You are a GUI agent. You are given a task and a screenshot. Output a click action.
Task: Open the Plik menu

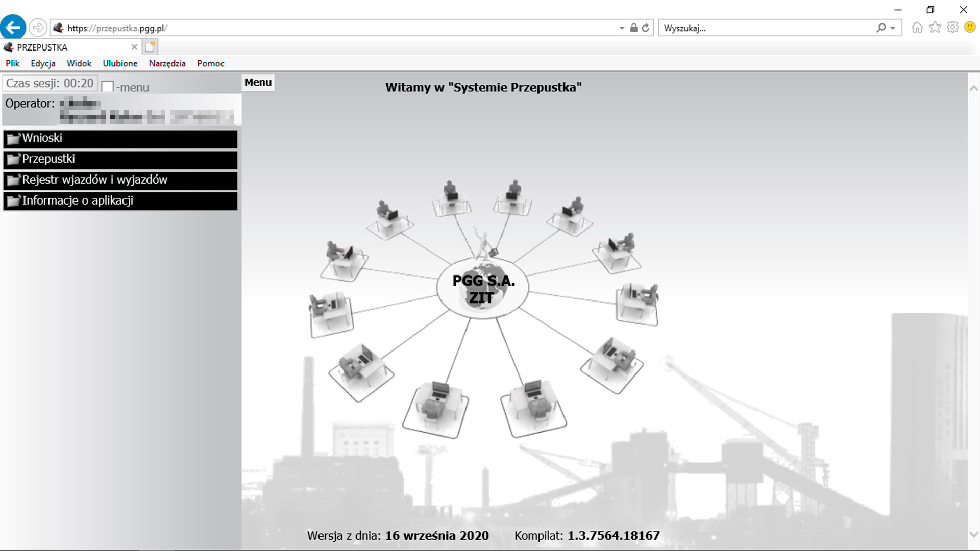point(13,63)
